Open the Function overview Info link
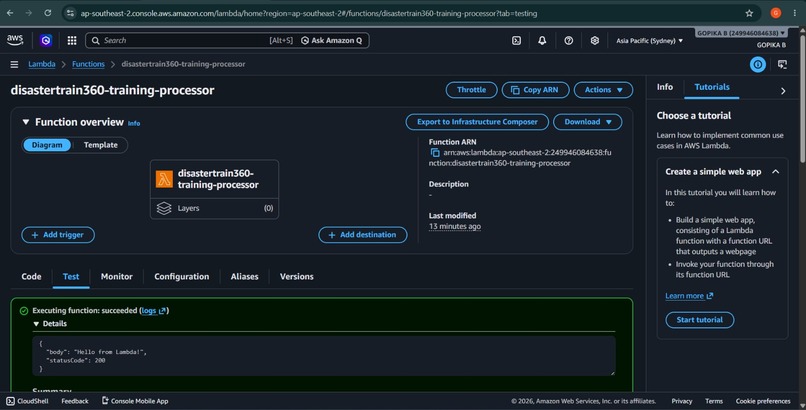The height and width of the screenshot is (410, 806). click(134, 123)
